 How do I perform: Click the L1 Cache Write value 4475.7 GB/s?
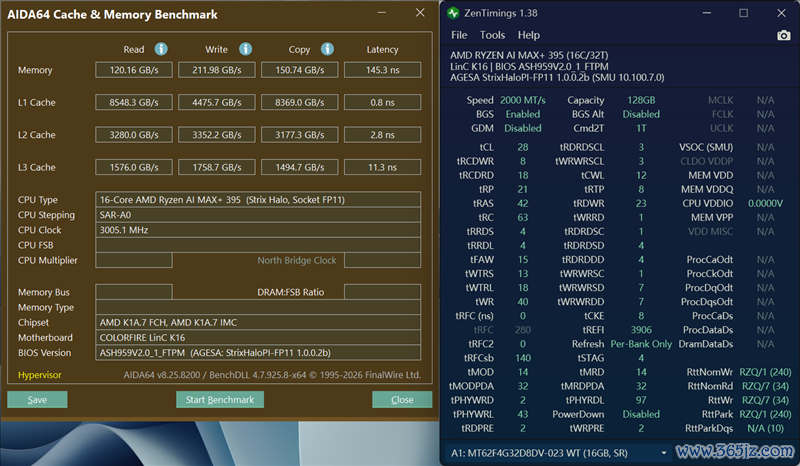click(x=217, y=102)
